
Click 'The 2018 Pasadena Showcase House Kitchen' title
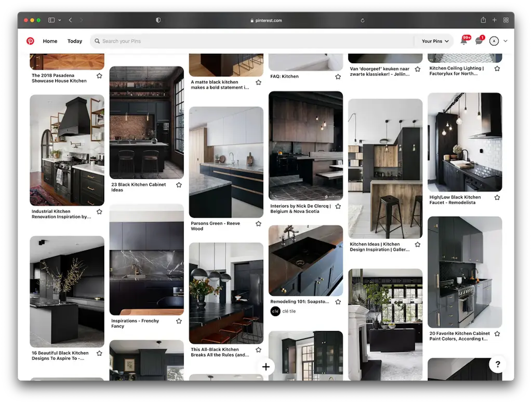coord(59,78)
